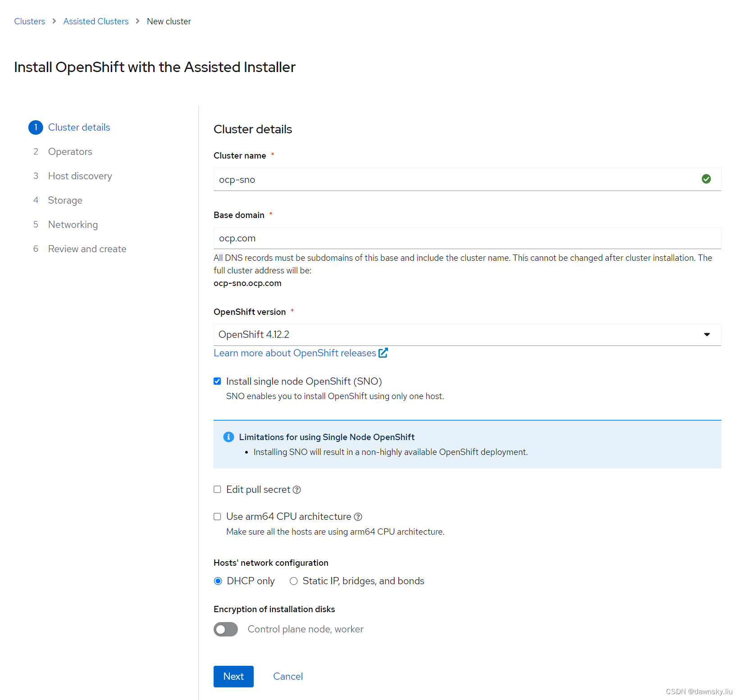The height and width of the screenshot is (700, 739).
Task: Go to Cluster details wizard step
Action: (x=79, y=127)
